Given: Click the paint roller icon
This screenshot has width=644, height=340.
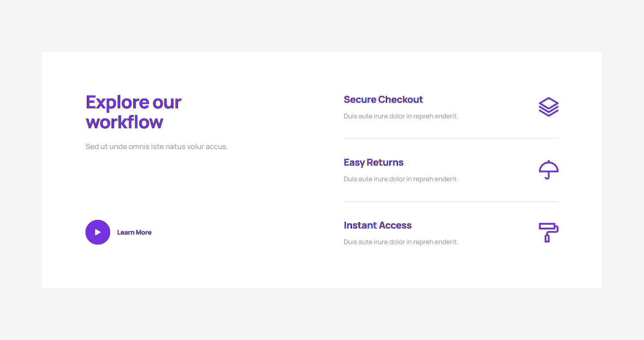Looking at the screenshot, I should pos(549,232).
